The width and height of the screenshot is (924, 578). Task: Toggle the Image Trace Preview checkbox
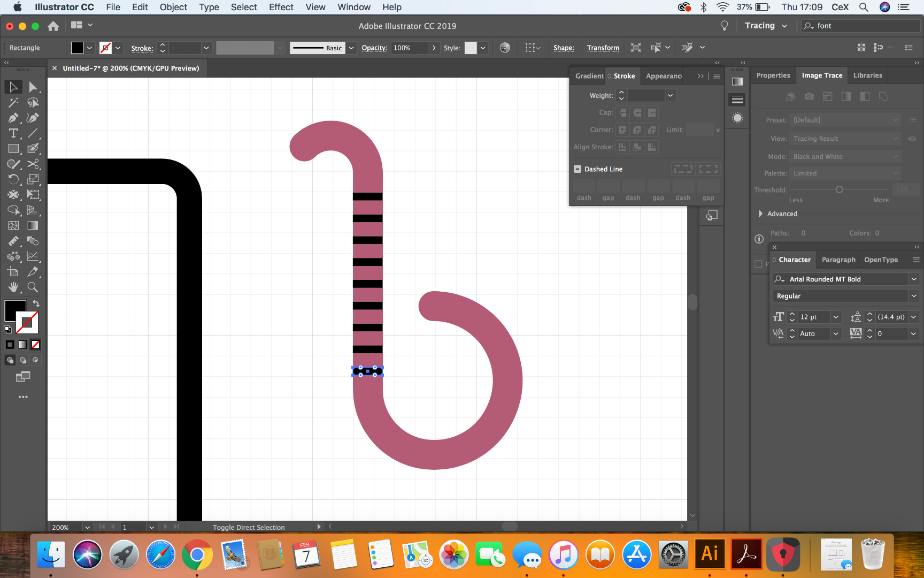pos(758,264)
